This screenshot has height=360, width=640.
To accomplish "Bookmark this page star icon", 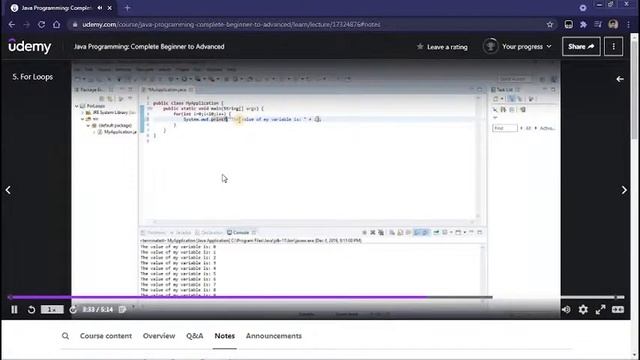I will 550,24.
